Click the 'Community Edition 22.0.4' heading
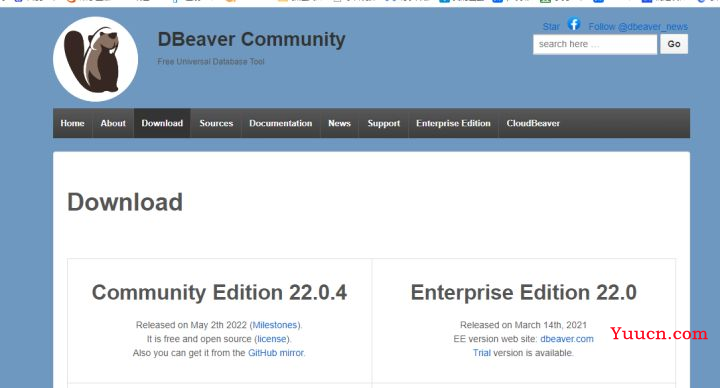The image size is (720, 388). (219, 292)
